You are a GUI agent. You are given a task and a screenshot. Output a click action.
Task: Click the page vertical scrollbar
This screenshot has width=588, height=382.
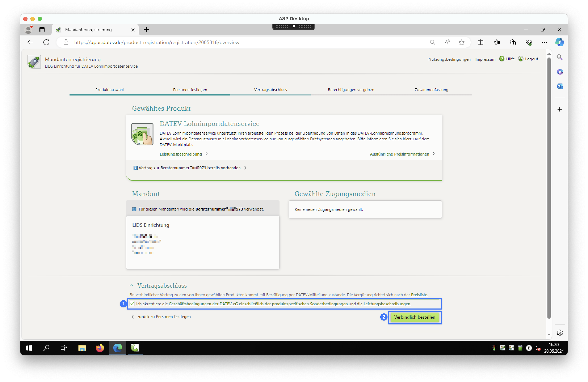549,188
